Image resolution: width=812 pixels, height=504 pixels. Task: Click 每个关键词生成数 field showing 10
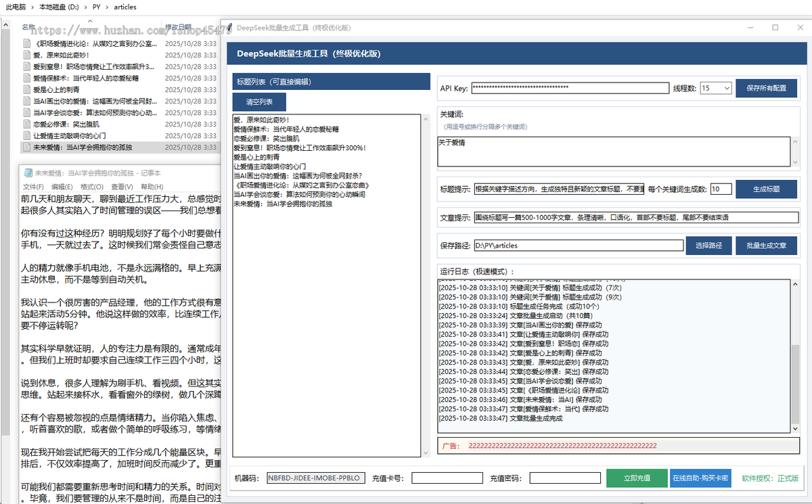[x=721, y=189]
